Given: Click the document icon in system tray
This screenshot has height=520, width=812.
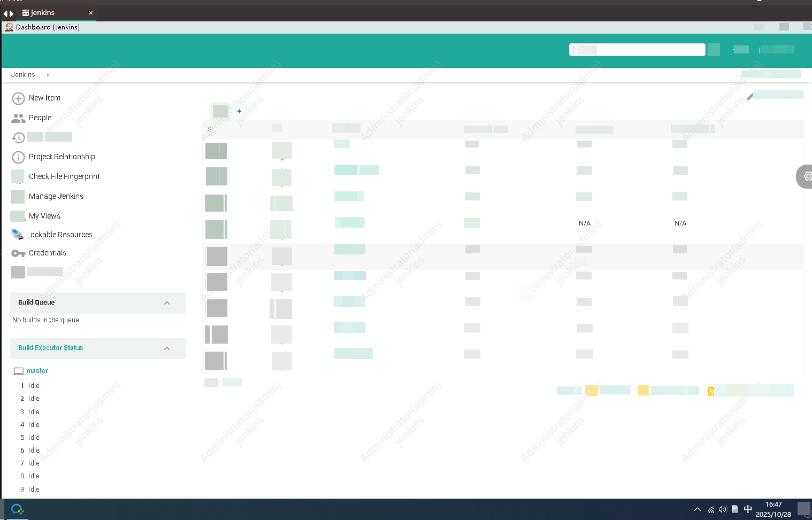Looking at the screenshot, I should (x=735, y=509).
